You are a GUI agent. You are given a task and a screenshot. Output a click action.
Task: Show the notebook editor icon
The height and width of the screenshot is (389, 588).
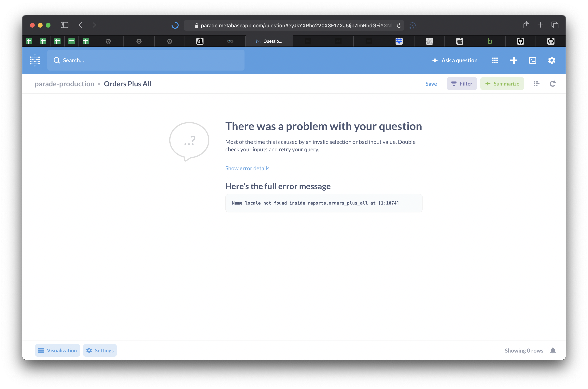click(x=536, y=84)
